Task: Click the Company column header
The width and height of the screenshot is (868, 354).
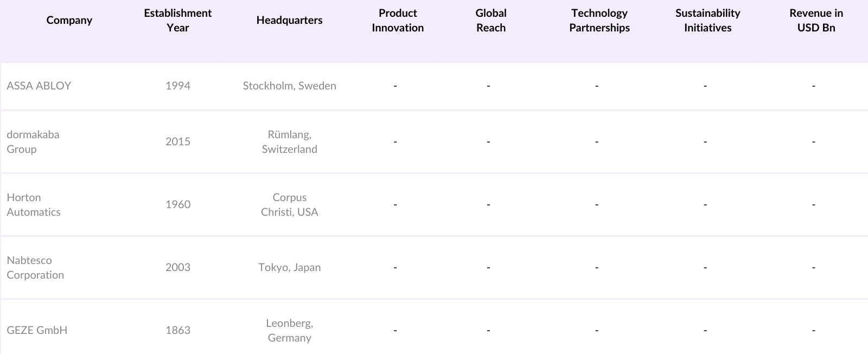Action: 69,20
